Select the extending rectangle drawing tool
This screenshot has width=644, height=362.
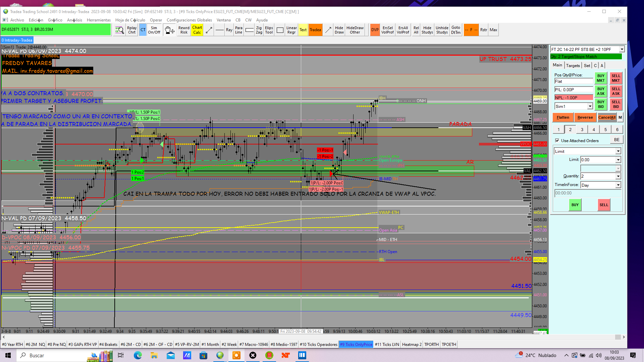pos(249,30)
